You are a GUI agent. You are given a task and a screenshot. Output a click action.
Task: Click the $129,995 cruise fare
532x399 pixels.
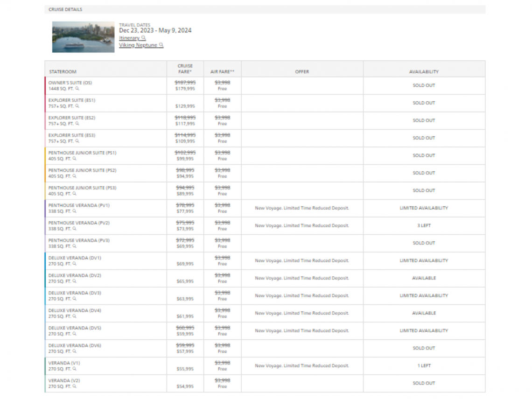coord(185,106)
